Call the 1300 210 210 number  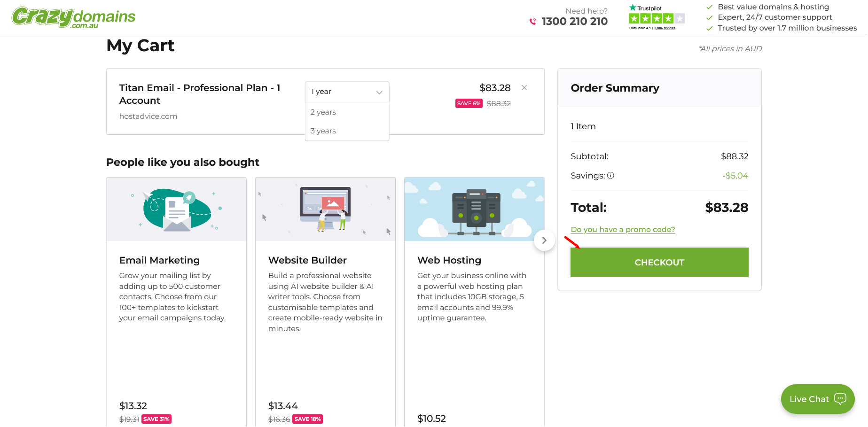point(574,21)
